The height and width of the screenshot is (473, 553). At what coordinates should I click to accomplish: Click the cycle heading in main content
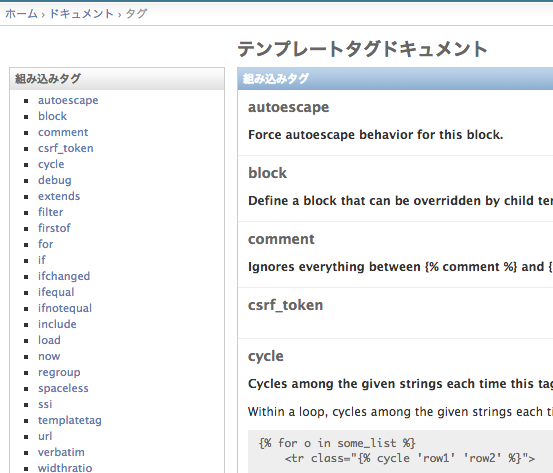tap(266, 356)
